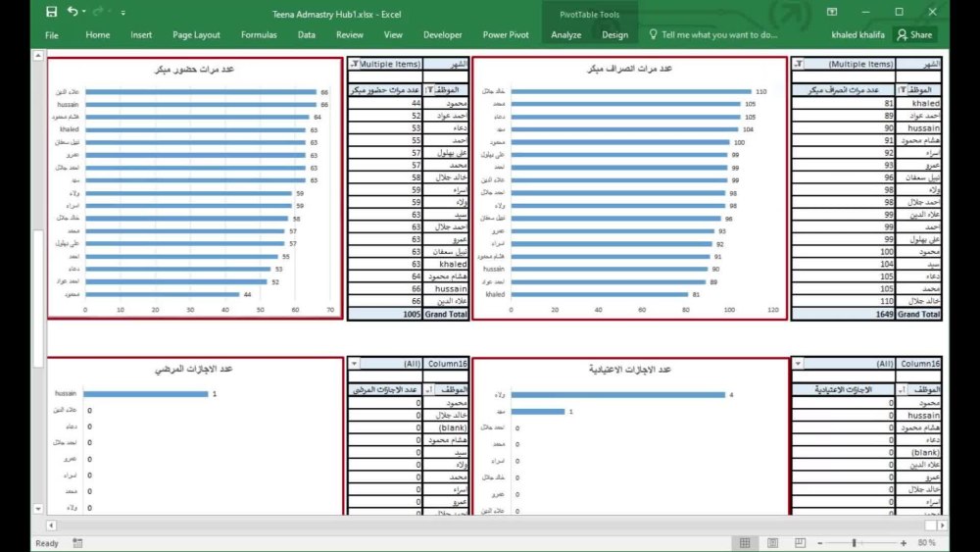Switch to Page Break Preview
980x552 pixels.
(x=800, y=542)
